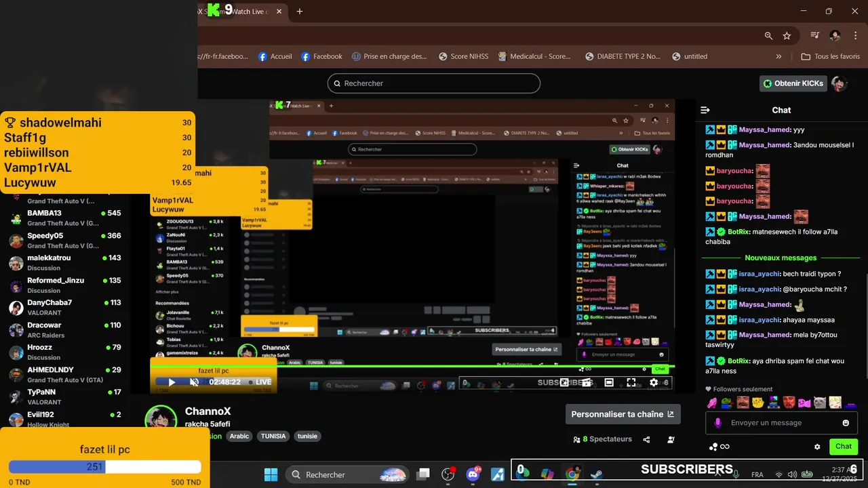The height and width of the screenshot is (488, 868).
Task: Click the Obtenir KICKs button
Action: click(x=793, y=83)
